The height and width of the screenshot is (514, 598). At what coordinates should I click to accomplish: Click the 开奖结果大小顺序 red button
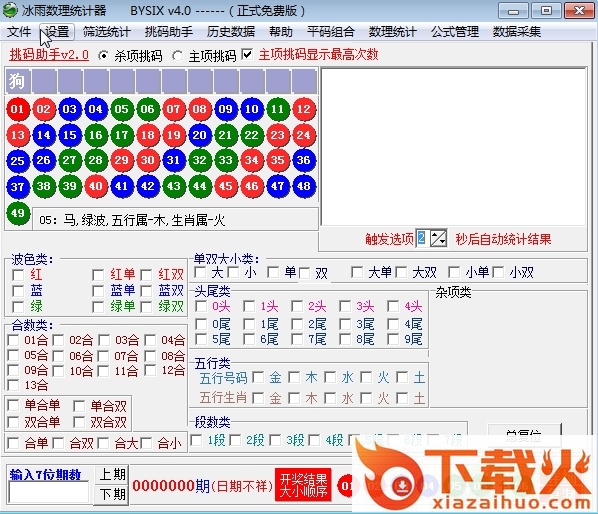304,485
